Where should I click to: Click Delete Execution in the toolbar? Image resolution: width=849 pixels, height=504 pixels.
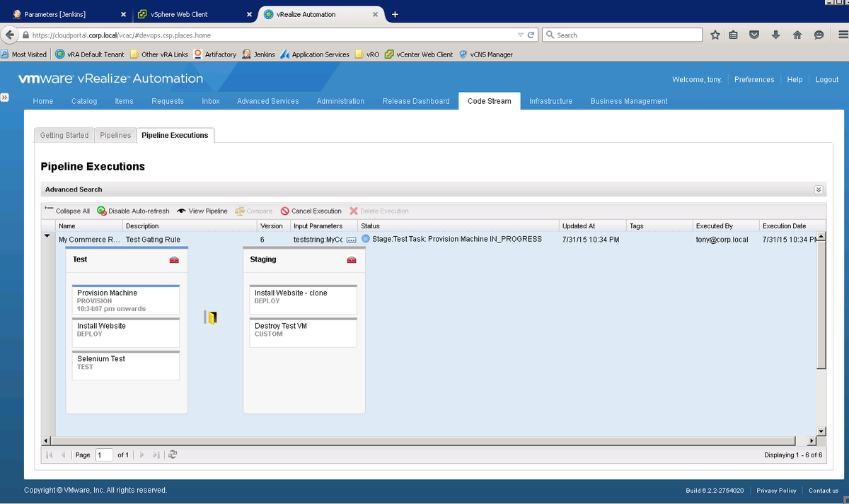(379, 211)
